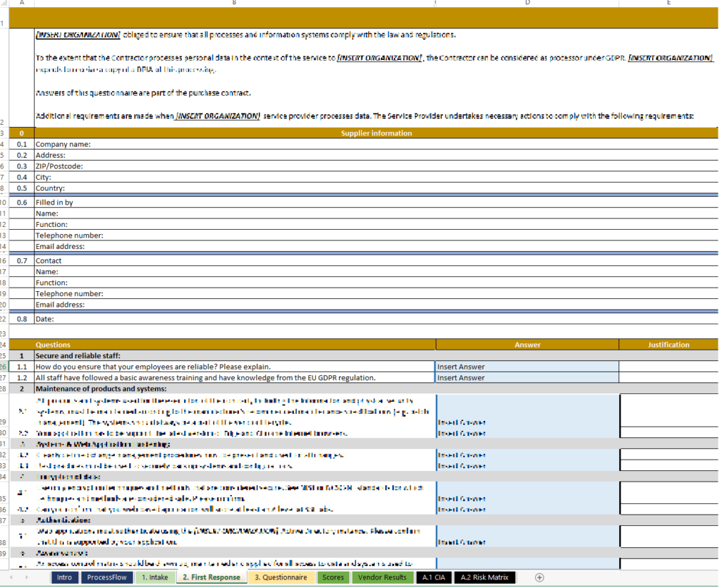Viewport: 722px width, 588px height.
Task: Click the Justification column heading cell
Action: 668,344
